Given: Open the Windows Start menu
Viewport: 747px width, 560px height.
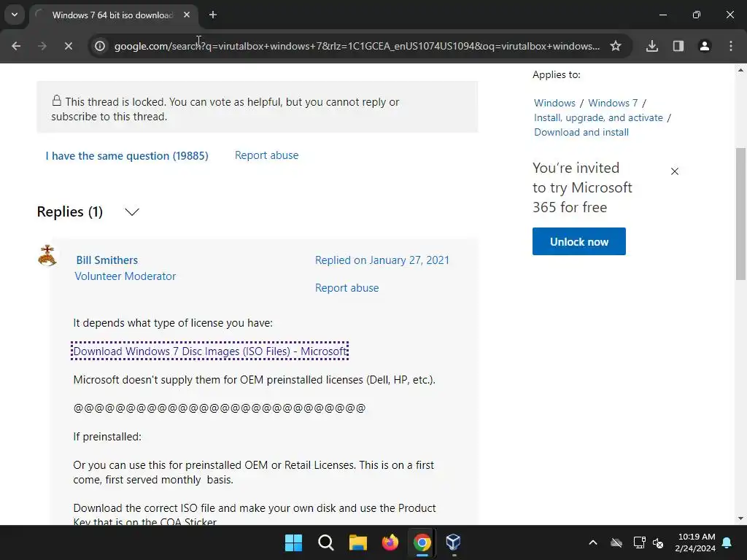Looking at the screenshot, I should coord(293,542).
